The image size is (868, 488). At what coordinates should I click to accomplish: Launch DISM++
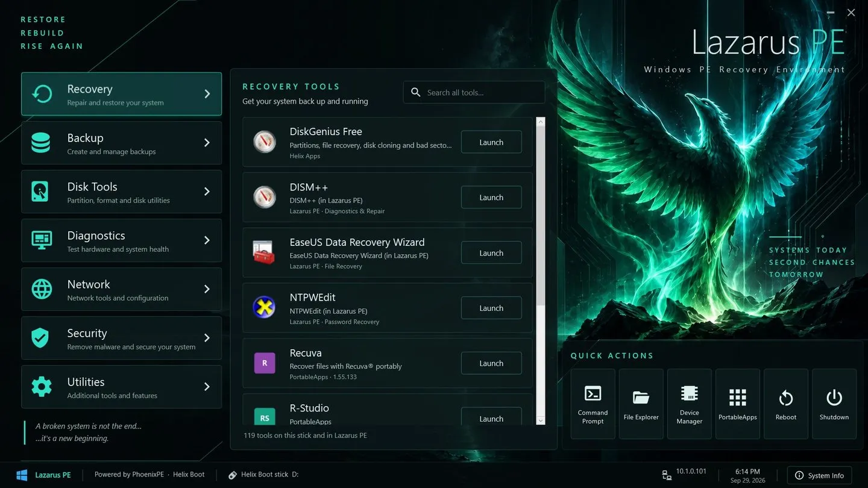point(491,197)
